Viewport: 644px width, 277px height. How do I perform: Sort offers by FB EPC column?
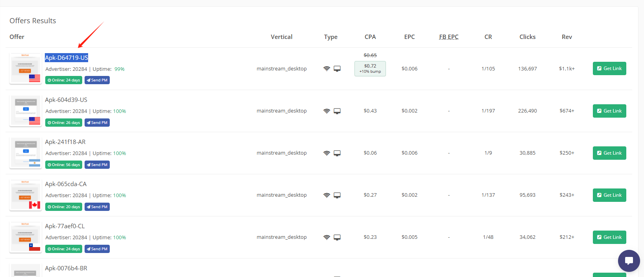(x=449, y=37)
